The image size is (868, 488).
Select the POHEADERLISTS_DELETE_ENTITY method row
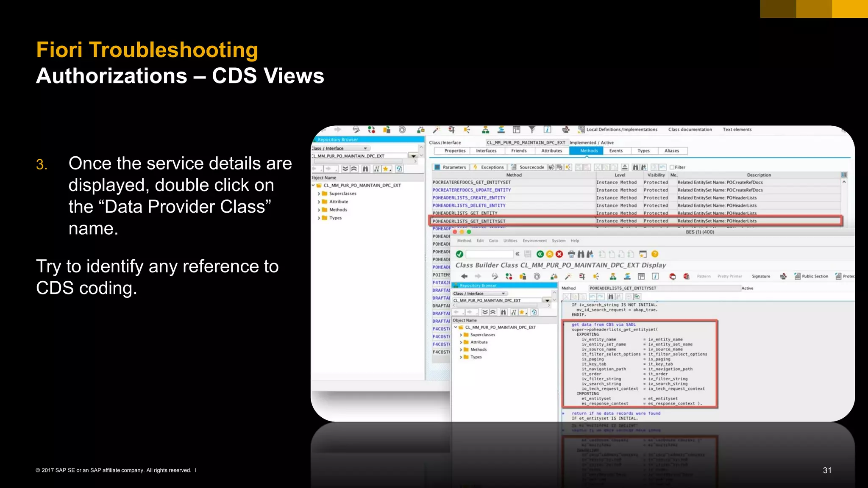point(635,205)
